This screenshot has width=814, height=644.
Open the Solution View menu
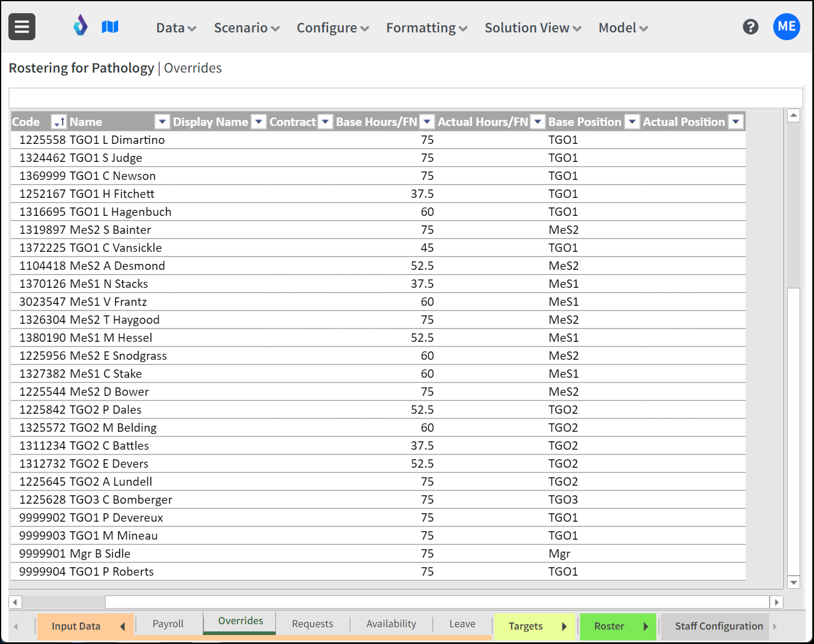pos(533,28)
